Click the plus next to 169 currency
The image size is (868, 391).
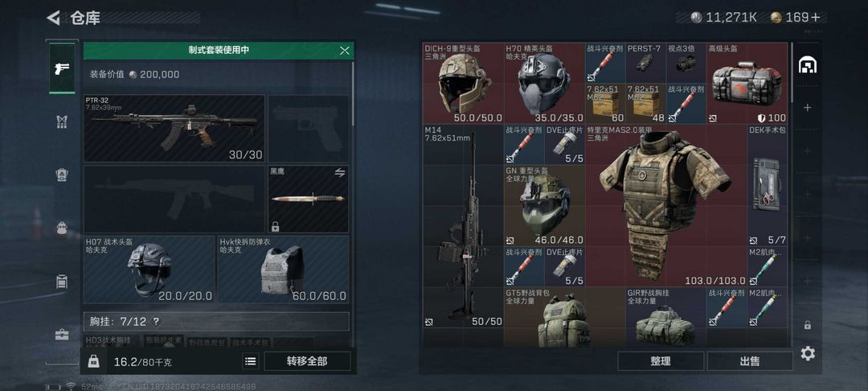(816, 17)
